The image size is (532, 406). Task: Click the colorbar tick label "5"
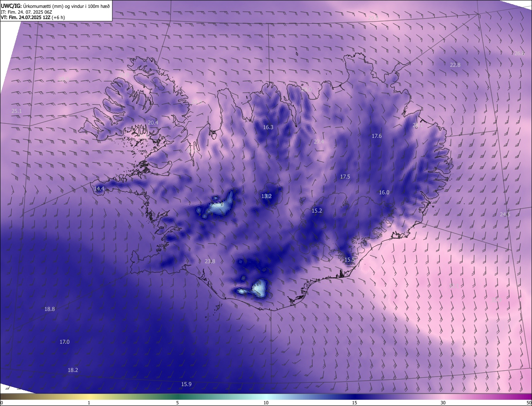(x=177, y=403)
